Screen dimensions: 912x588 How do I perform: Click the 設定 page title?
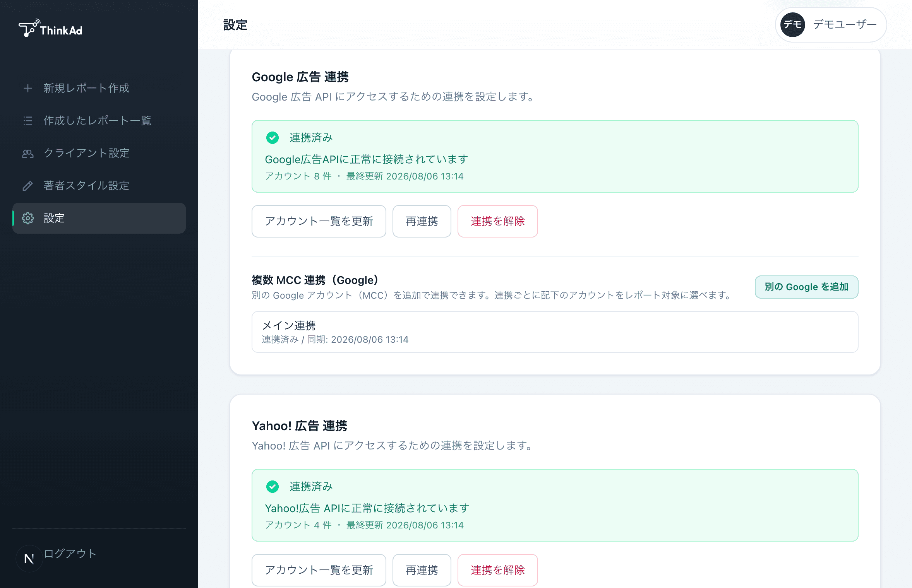[x=235, y=25]
